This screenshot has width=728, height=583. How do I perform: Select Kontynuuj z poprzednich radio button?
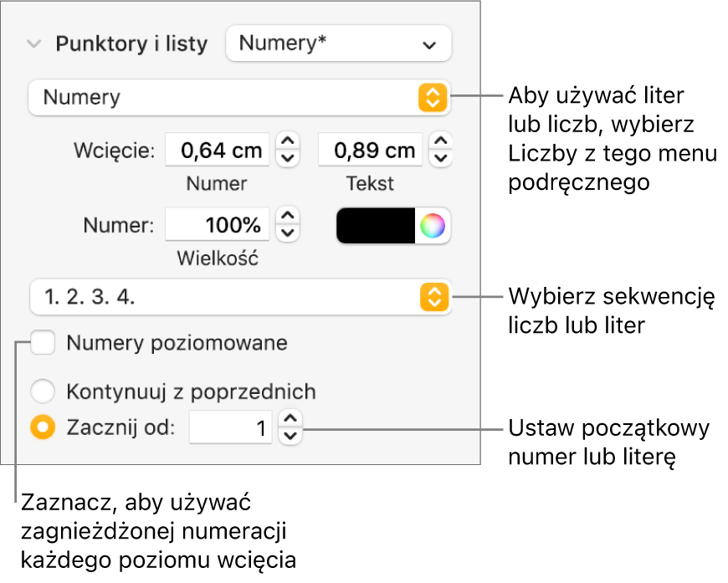coord(43,391)
